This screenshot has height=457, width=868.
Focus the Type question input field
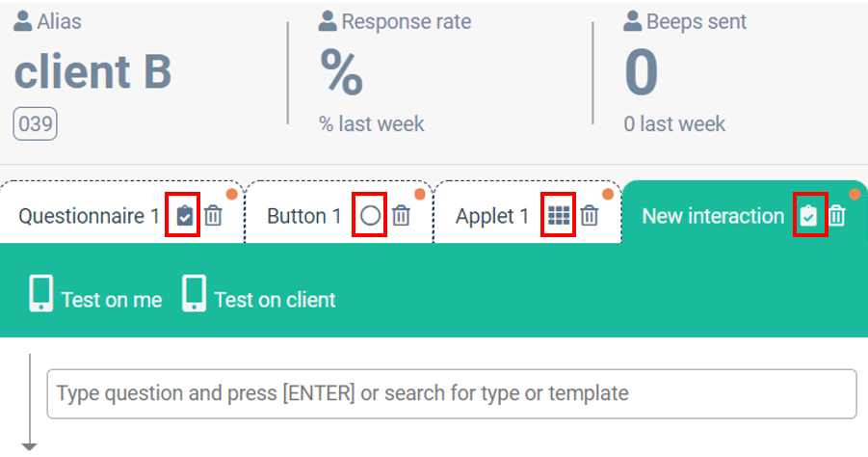point(451,393)
